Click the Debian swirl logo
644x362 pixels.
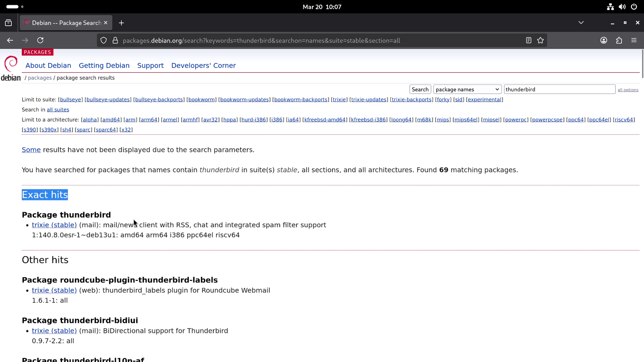click(x=11, y=68)
